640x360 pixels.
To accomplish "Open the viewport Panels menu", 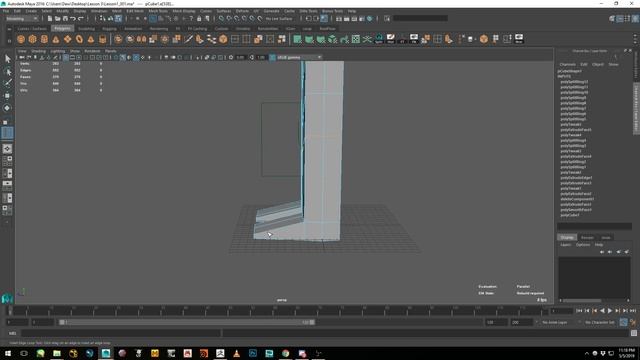I will pyautogui.click(x=111, y=51).
